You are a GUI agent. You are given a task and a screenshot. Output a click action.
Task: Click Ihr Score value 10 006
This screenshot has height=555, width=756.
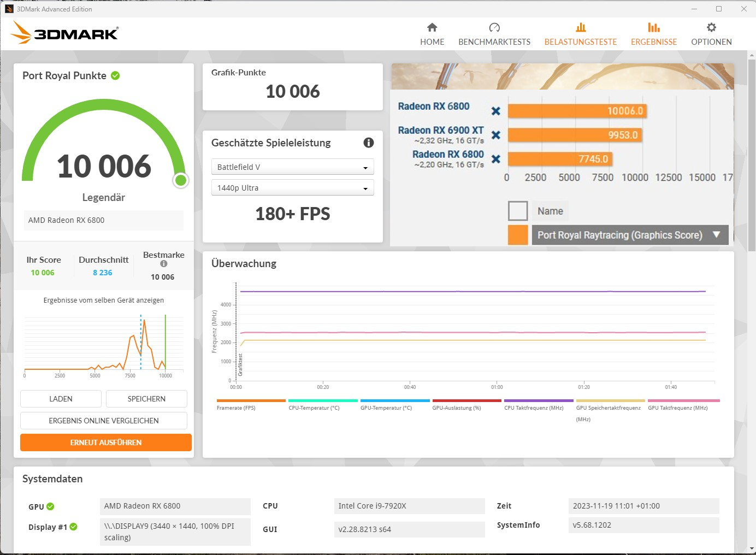(x=43, y=273)
